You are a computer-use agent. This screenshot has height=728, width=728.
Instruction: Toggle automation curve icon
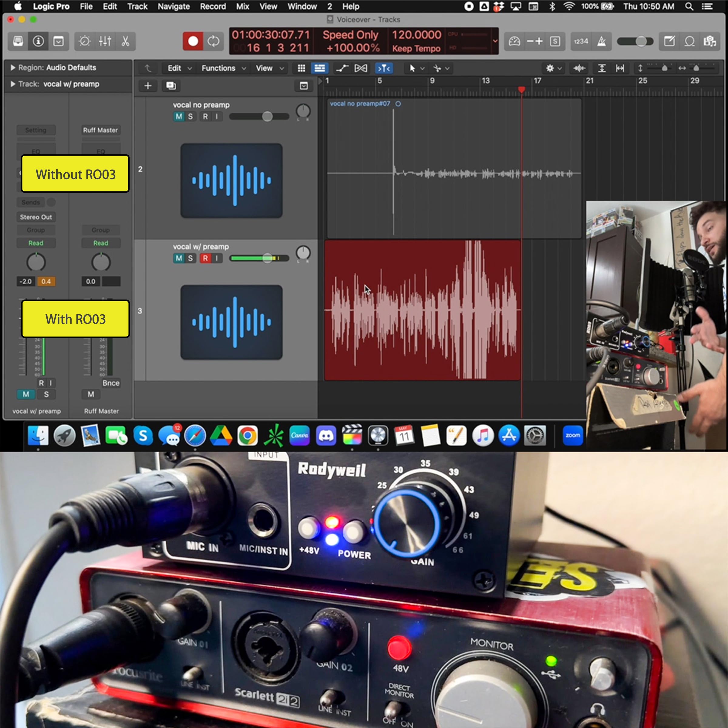[x=342, y=68]
